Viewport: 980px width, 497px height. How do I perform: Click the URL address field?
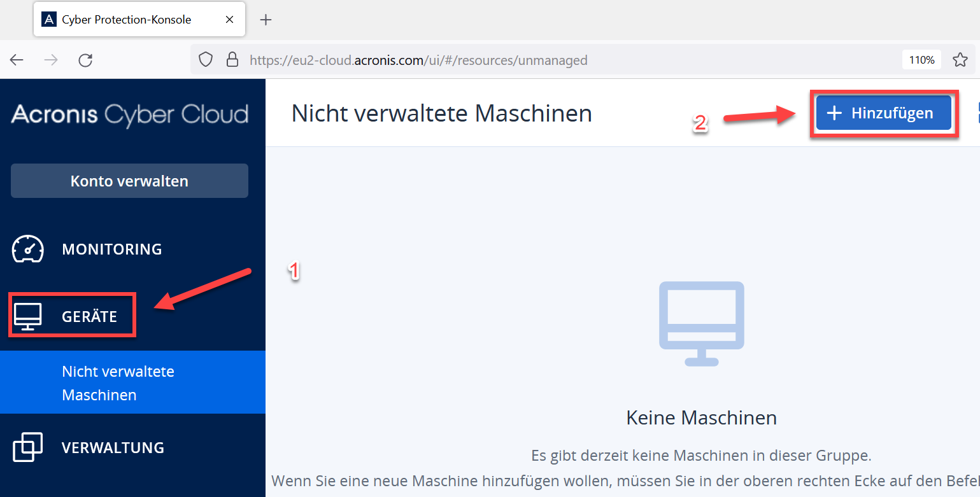coord(509,60)
